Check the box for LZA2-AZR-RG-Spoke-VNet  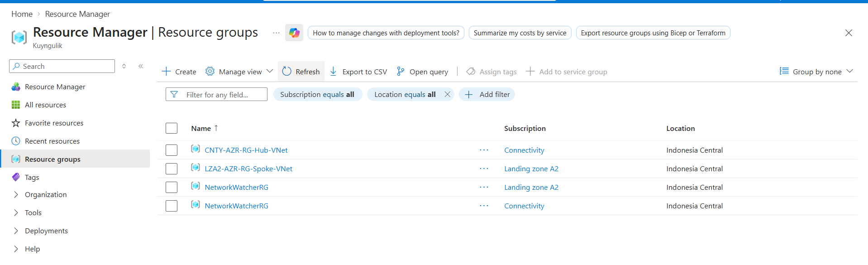(x=172, y=169)
